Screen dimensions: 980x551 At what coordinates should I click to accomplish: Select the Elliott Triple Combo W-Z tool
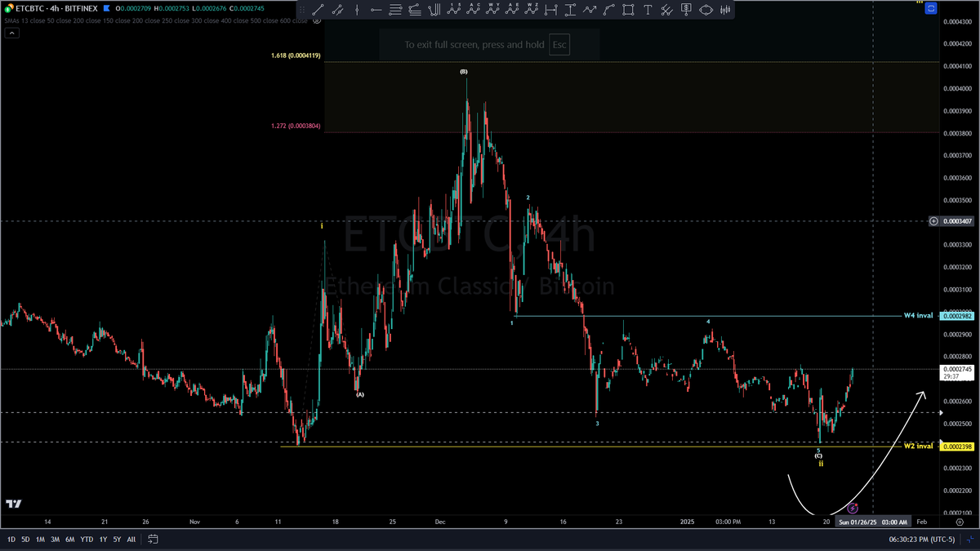click(532, 10)
